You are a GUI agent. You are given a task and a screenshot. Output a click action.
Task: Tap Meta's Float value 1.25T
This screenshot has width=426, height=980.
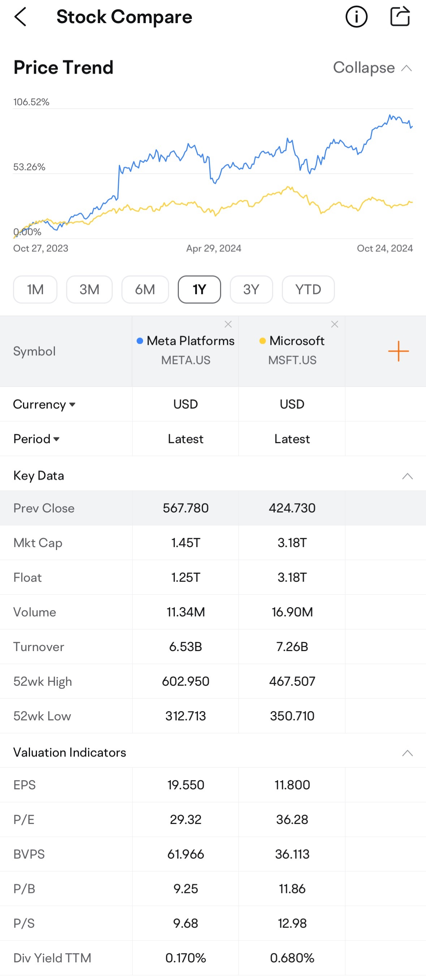coord(186,577)
